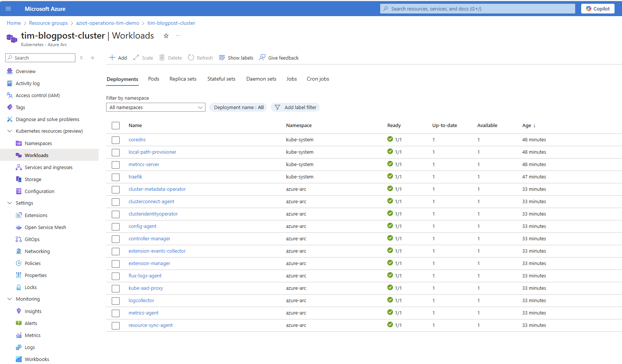Click Show labels in toolbar
Image resolution: width=622 pixels, height=364 pixels.
point(236,58)
